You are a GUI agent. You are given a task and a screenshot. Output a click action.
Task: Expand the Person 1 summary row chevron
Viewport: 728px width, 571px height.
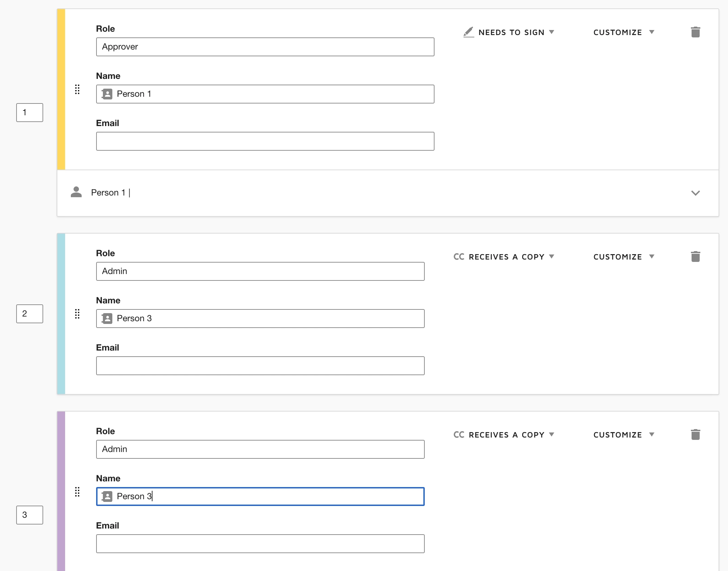point(695,193)
